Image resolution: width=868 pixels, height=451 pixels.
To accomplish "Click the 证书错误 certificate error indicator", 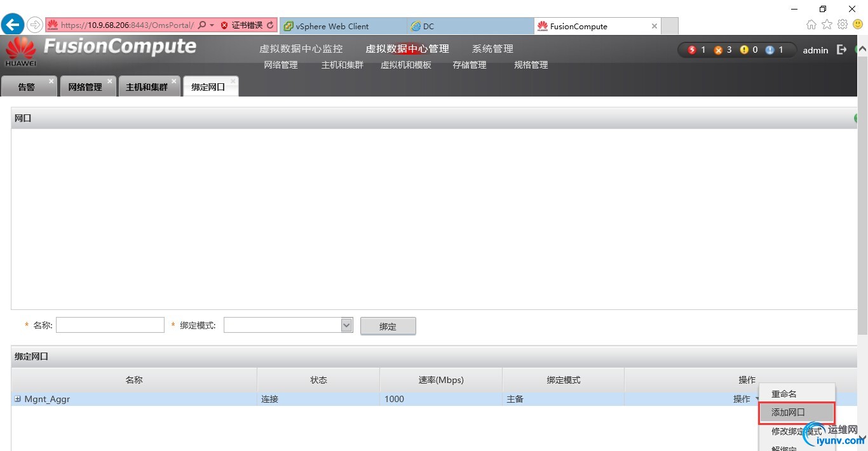I will (x=241, y=25).
